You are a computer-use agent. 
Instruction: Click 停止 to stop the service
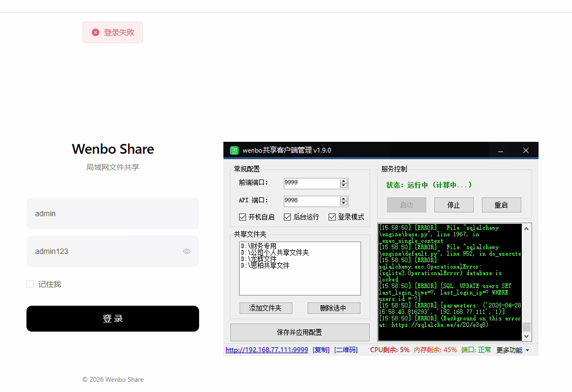454,205
